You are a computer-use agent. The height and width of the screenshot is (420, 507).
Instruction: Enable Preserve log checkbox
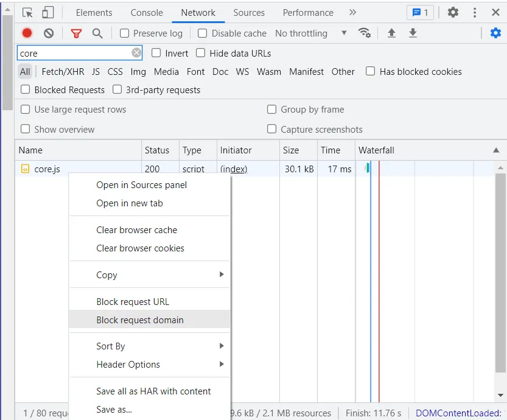tap(125, 33)
